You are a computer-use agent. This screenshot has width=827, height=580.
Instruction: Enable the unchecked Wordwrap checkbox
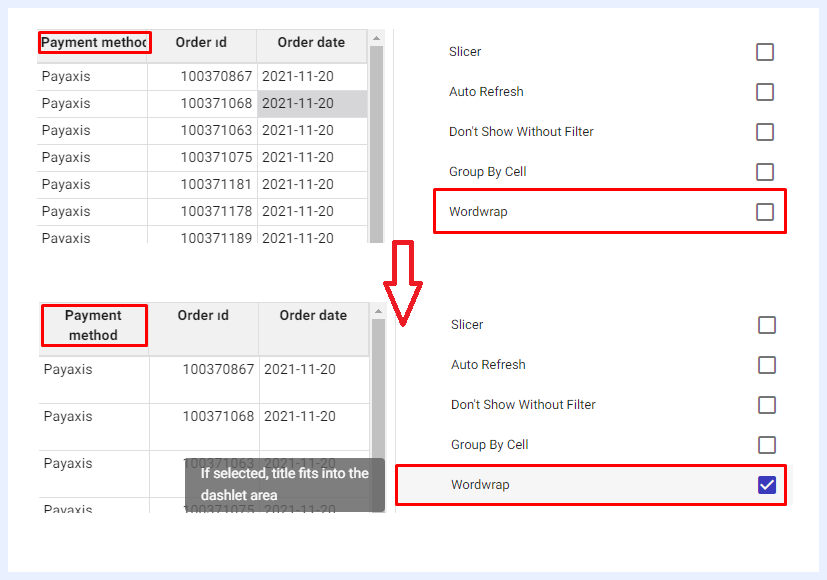point(765,212)
